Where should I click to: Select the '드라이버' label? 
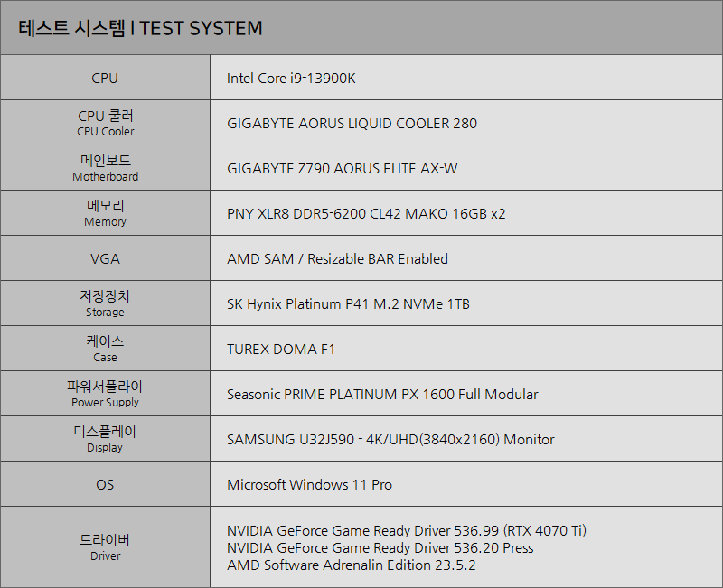tap(105, 539)
